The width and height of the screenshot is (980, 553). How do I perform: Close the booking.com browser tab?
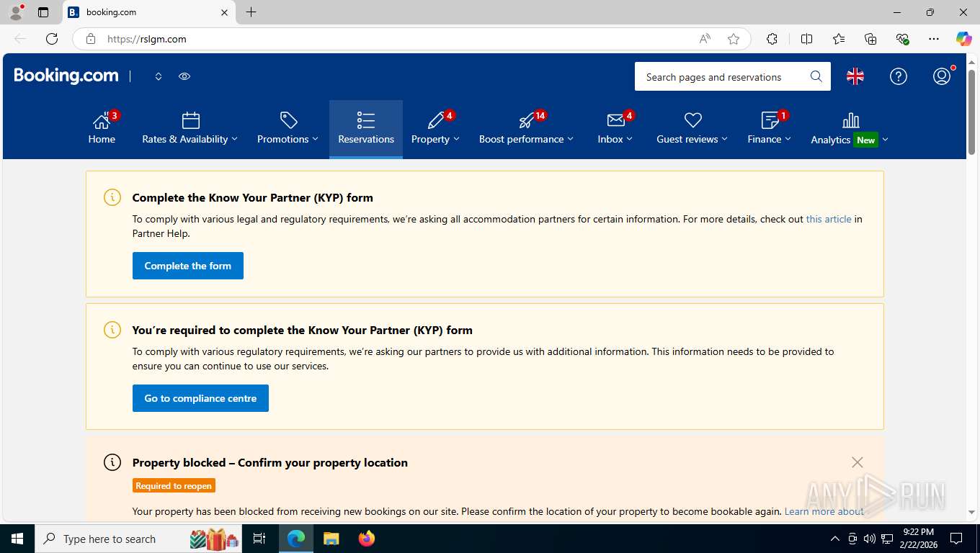click(224, 12)
